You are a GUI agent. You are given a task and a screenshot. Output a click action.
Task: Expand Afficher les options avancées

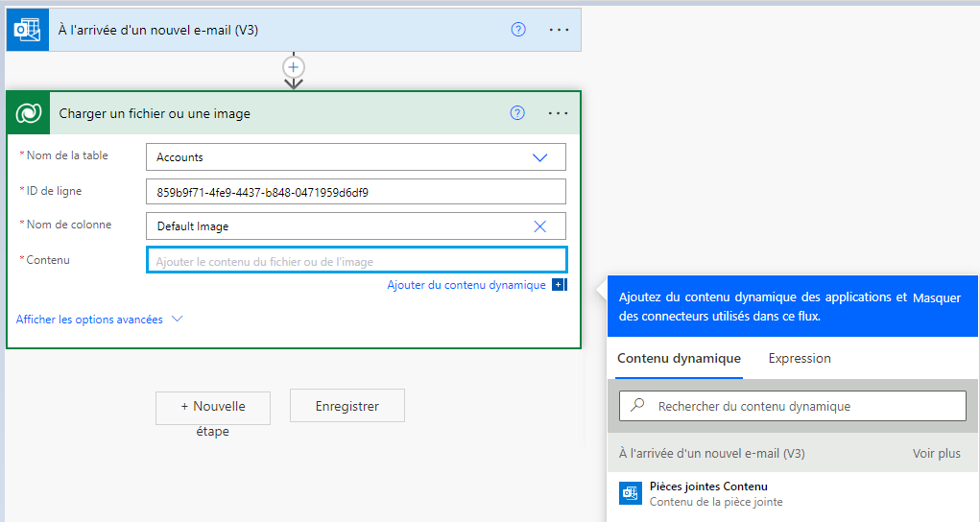pos(100,320)
